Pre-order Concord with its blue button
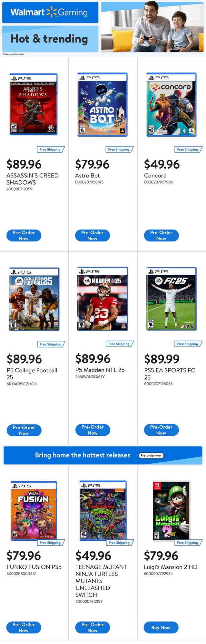The width and height of the screenshot is (206, 644). [161, 235]
